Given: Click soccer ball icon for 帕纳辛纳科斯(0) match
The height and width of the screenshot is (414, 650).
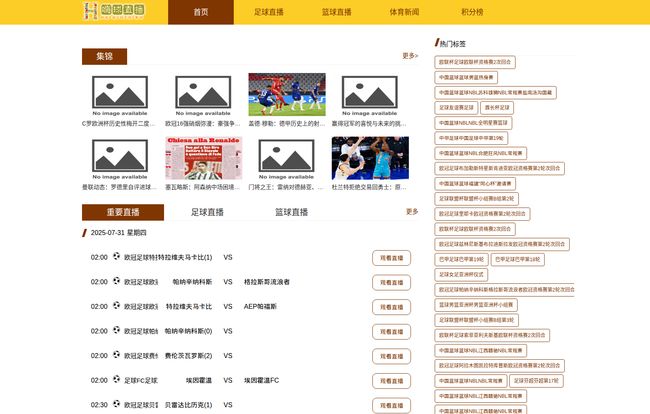Looking at the screenshot, I should click(x=116, y=330).
